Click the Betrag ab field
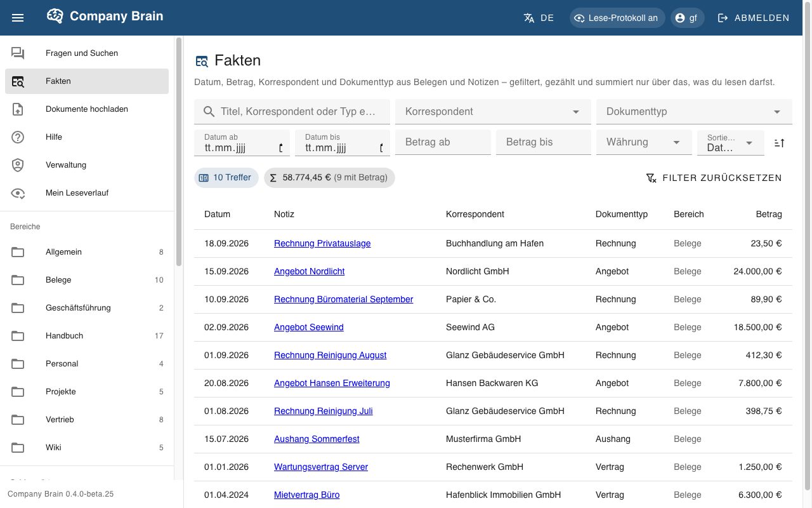This screenshot has width=812, height=508. coord(443,142)
